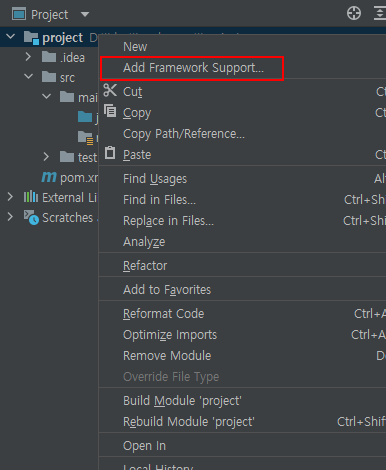Choose Optimize Imports
The width and height of the screenshot is (386, 470).
pyautogui.click(x=243, y=335)
